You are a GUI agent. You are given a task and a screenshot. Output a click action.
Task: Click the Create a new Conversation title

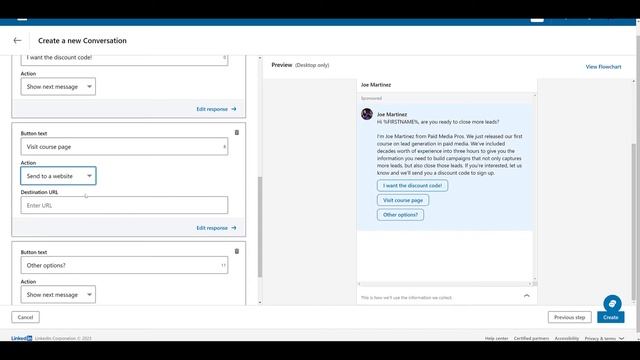pos(82,40)
